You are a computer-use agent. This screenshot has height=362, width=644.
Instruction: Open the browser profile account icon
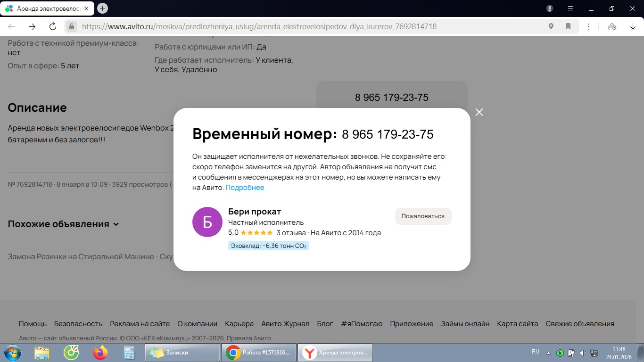pyautogui.click(x=550, y=8)
